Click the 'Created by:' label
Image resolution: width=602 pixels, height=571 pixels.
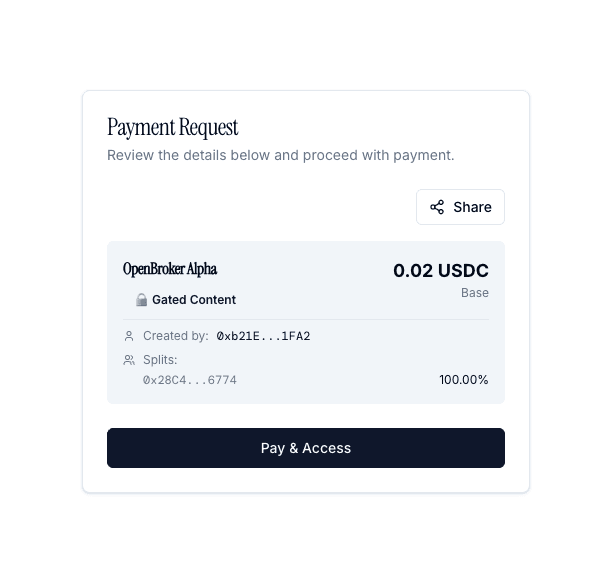pos(176,336)
